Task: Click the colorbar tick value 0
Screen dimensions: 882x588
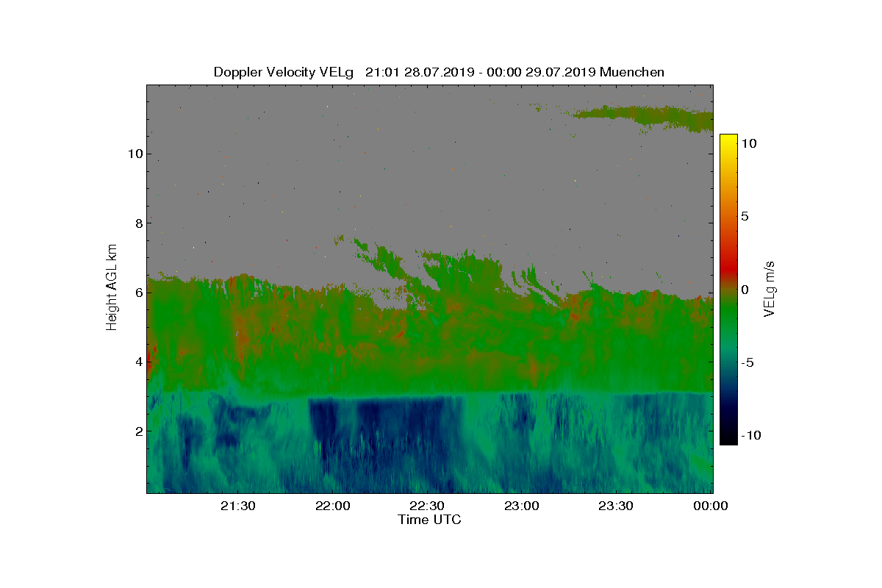Action: click(x=745, y=290)
